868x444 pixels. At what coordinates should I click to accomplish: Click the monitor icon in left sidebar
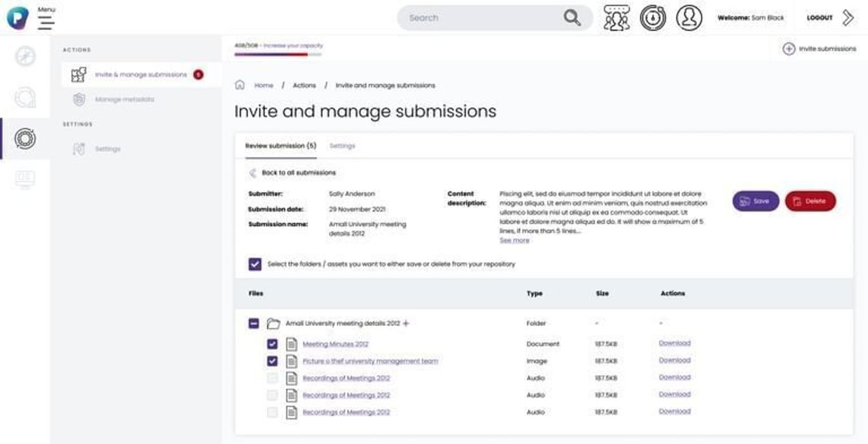point(25,180)
